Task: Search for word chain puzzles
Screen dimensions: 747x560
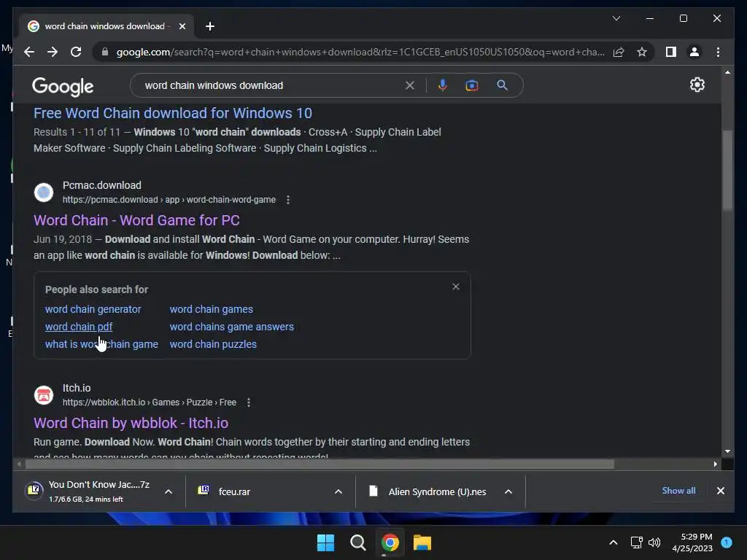Action: 213,344
